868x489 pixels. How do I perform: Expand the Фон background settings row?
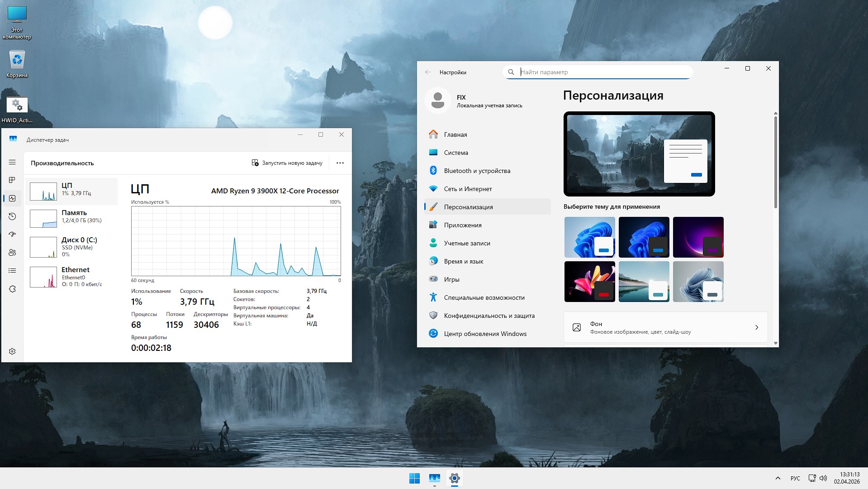tap(665, 327)
